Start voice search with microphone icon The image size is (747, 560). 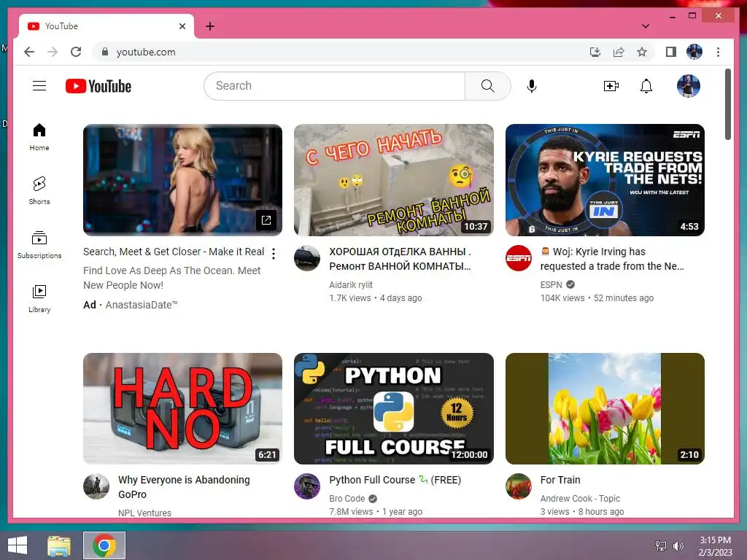coord(532,86)
